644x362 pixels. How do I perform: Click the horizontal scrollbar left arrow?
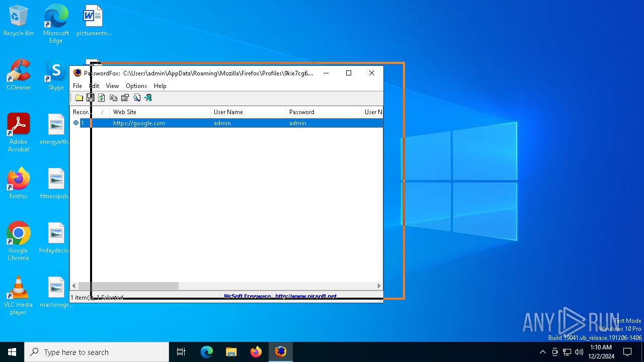74,286
